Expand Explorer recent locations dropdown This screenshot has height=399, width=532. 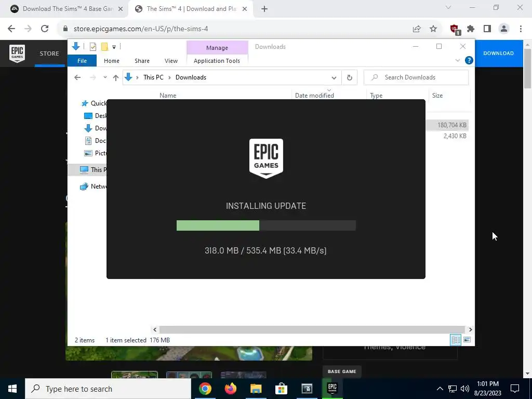[x=105, y=77]
